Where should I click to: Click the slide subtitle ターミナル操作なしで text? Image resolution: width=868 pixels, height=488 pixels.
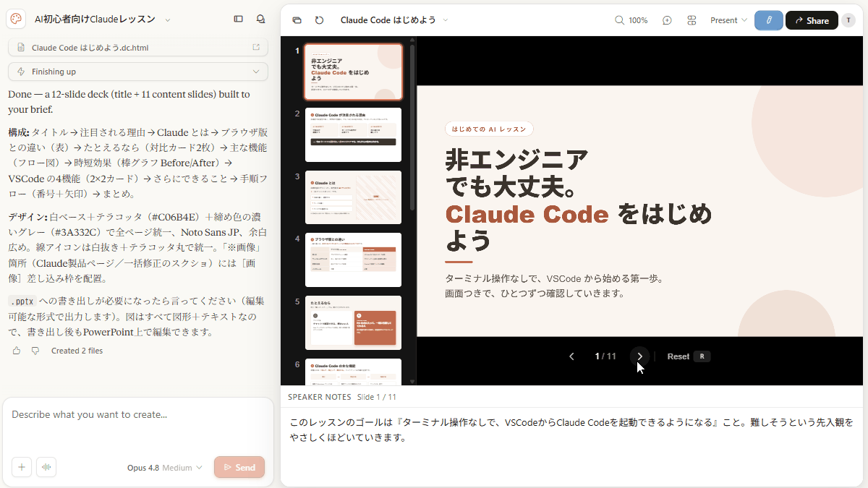click(554, 286)
